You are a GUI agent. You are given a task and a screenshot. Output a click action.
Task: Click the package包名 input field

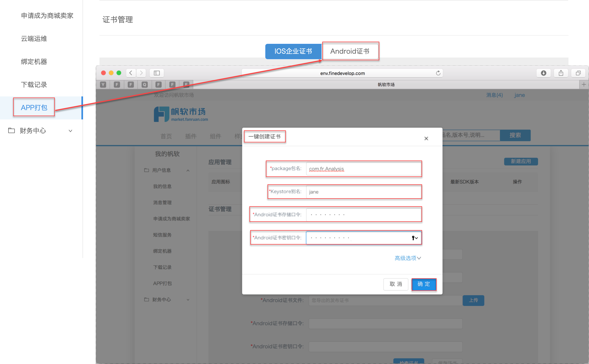(x=363, y=169)
